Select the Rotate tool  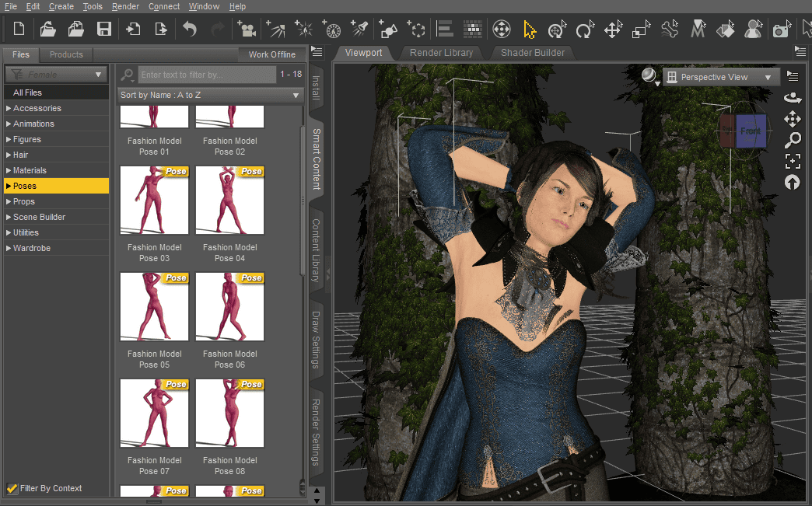click(x=584, y=29)
